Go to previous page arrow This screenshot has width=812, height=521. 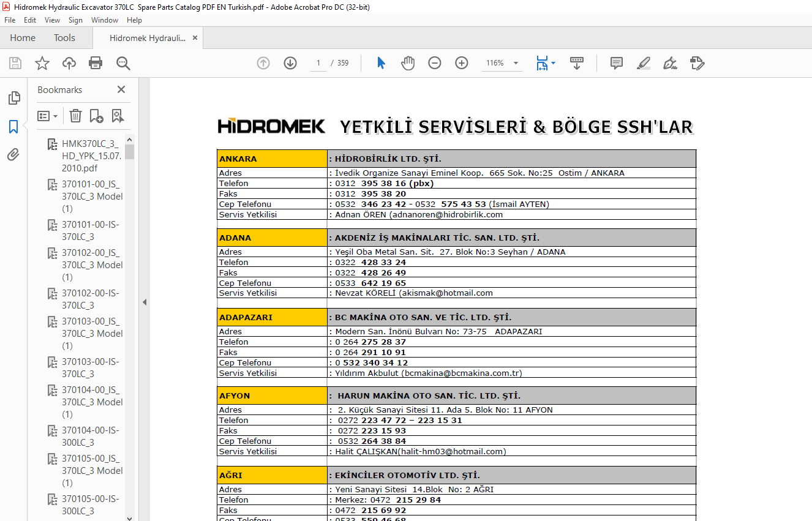pos(263,63)
